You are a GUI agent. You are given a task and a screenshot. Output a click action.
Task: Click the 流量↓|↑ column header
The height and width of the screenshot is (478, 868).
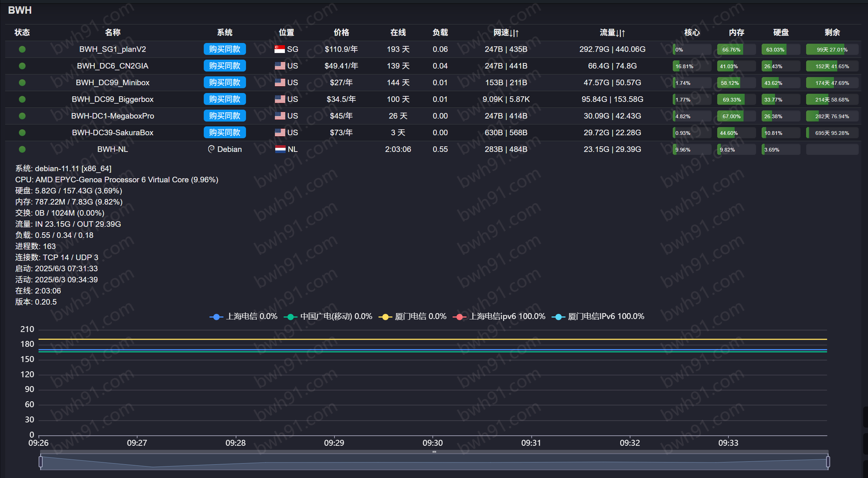click(x=612, y=33)
